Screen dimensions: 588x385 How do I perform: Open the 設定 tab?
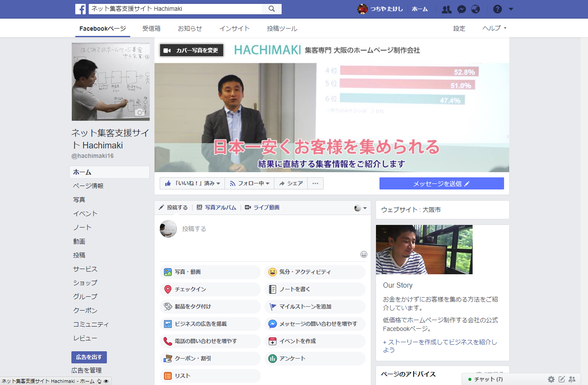pyautogui.click(x=459, y=29)
